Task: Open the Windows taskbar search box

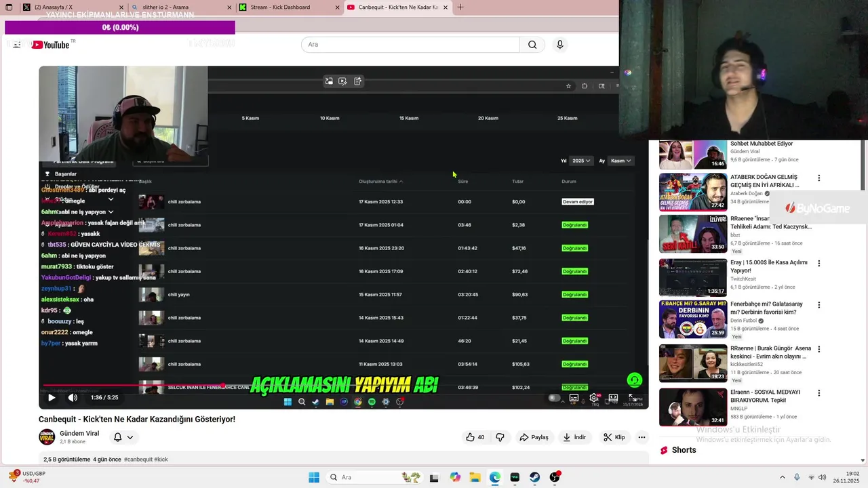Action: 375,477
